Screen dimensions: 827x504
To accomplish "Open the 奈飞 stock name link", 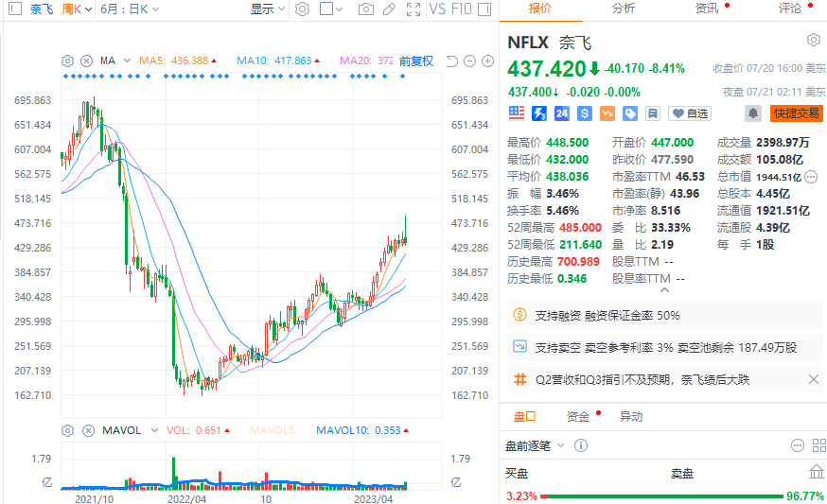I will point(41,9).
